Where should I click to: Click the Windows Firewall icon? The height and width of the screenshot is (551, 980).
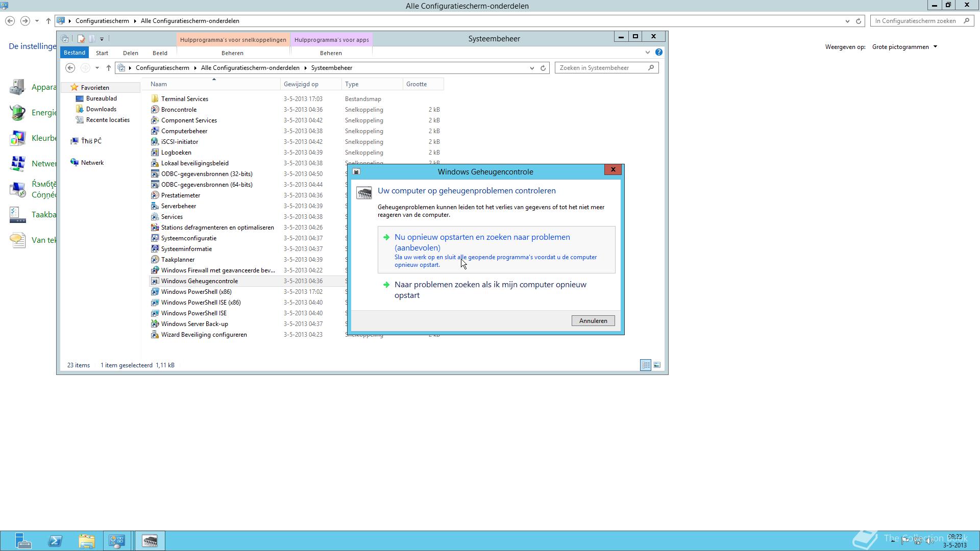[155, 270]
